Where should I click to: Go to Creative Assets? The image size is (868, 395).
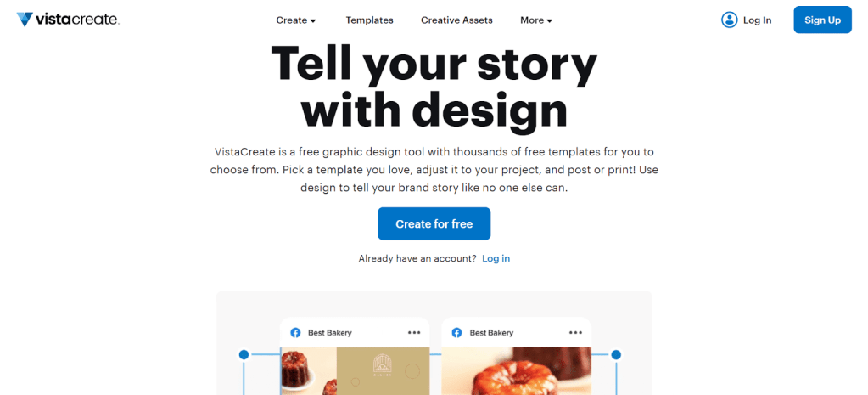click(456, 20)
